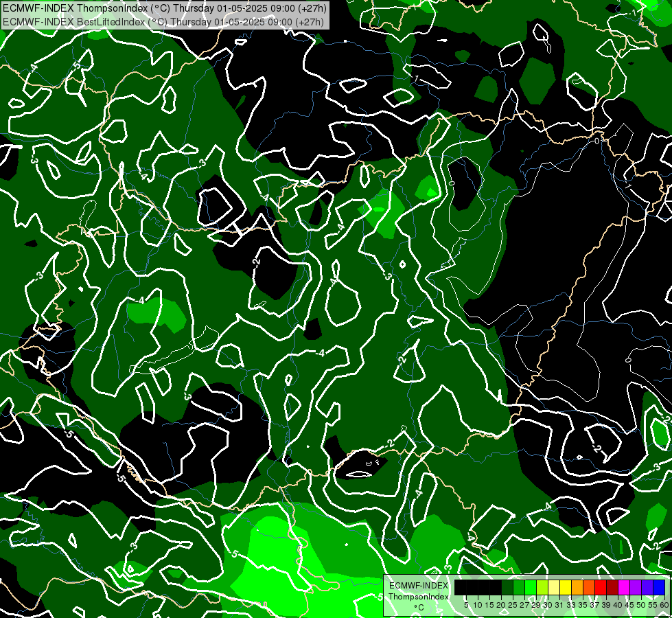The image size is (672, 618).
Task: Select the dark red 39–40 legend swatch
Action: (612, 588)
